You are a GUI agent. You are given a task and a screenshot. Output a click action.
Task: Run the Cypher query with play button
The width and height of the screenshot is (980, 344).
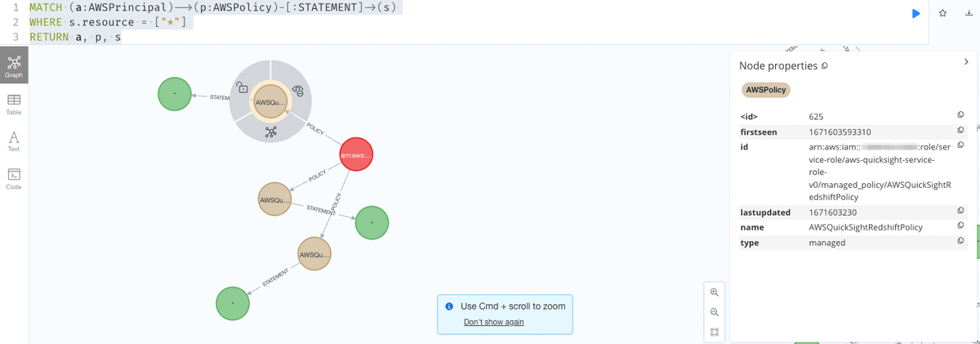(x=915, y=13)
